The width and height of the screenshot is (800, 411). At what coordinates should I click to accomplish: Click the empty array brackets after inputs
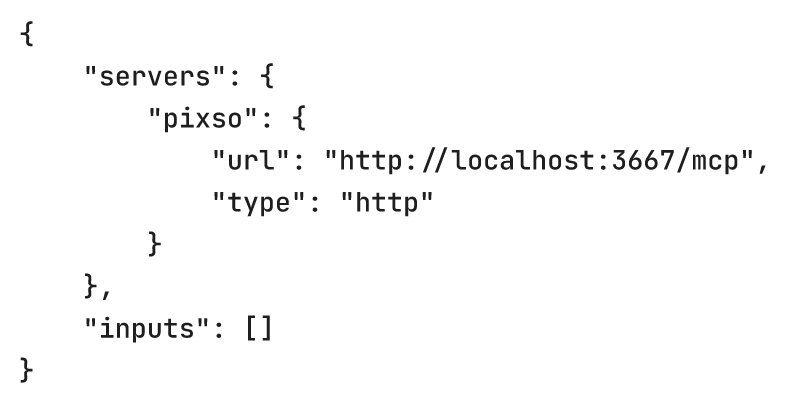click(x=259, y=329)
